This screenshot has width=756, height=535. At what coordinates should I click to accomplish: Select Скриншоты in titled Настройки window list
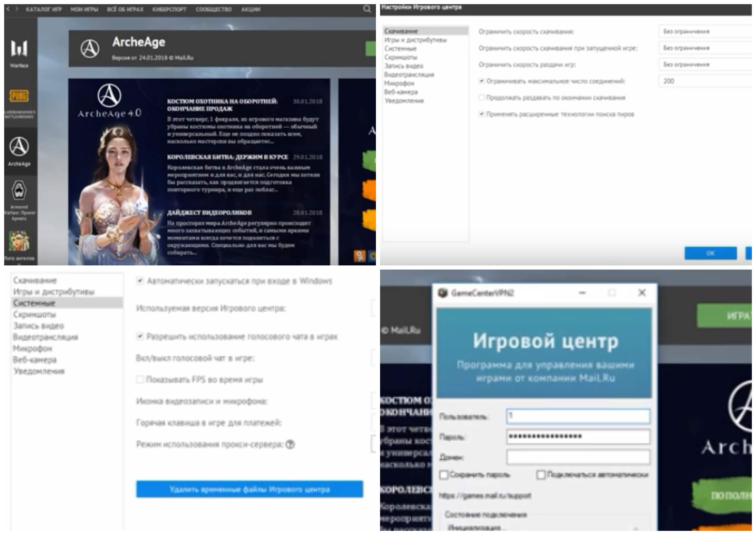click(401, 57)
